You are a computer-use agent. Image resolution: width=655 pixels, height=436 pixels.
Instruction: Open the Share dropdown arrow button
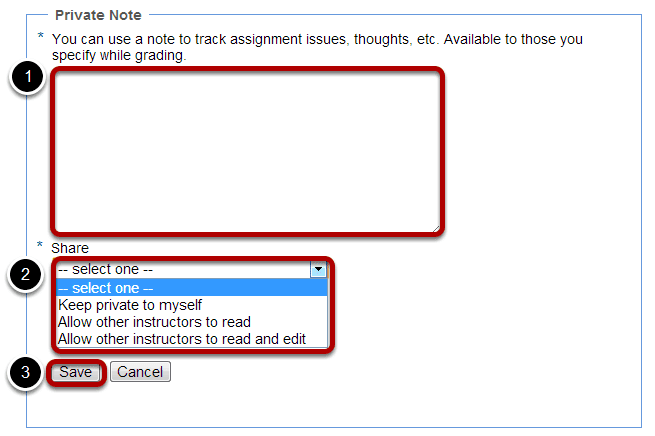[x=318, y=270]
